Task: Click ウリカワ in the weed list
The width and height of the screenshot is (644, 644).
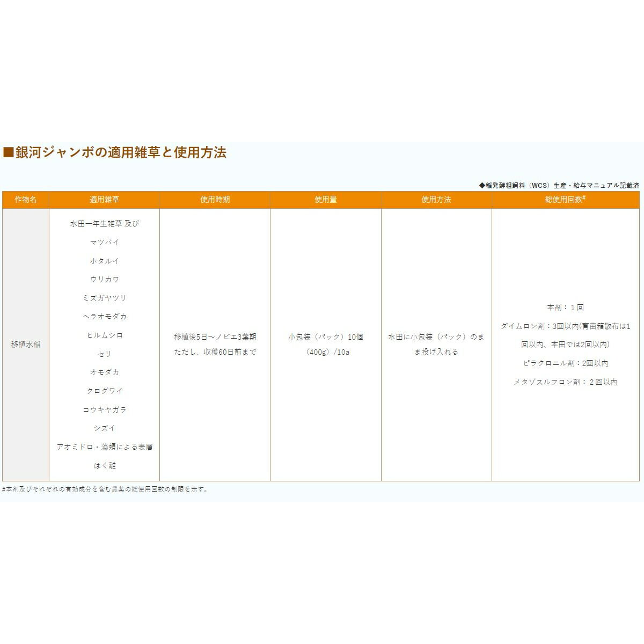Action: pyautogui.click(x=105, y=279)
